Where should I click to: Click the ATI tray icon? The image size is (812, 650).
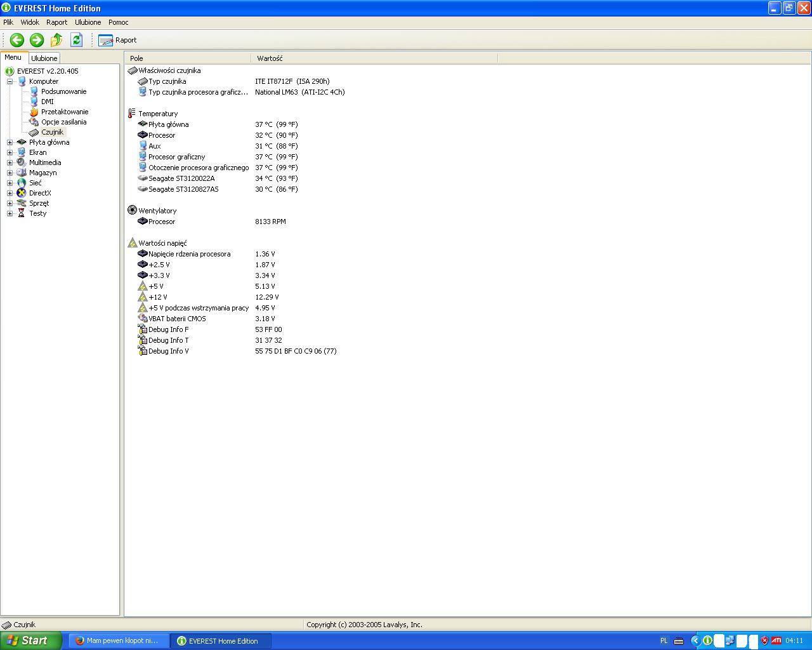pyautogui.click(x=776, y=640)
